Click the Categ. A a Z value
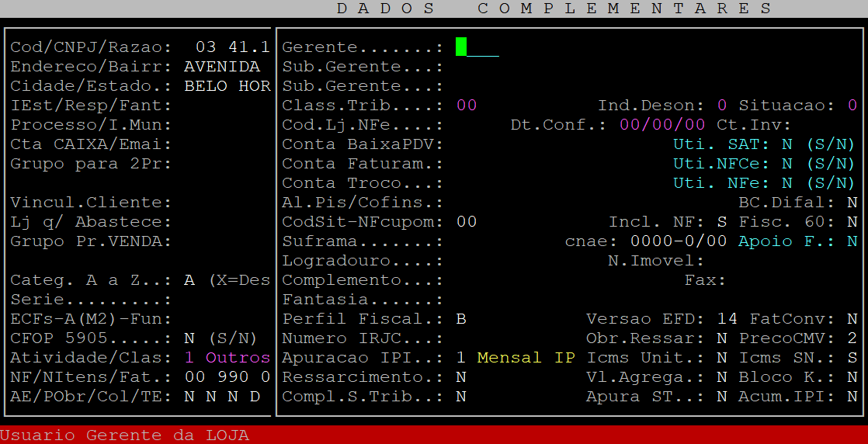The image size is (868, 444). (x=189, y=280)
